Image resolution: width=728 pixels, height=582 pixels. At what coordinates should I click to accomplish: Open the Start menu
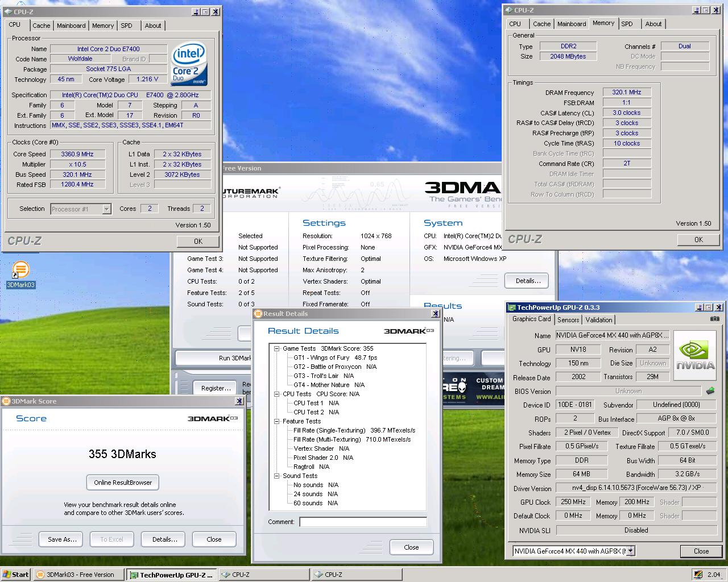16,574
